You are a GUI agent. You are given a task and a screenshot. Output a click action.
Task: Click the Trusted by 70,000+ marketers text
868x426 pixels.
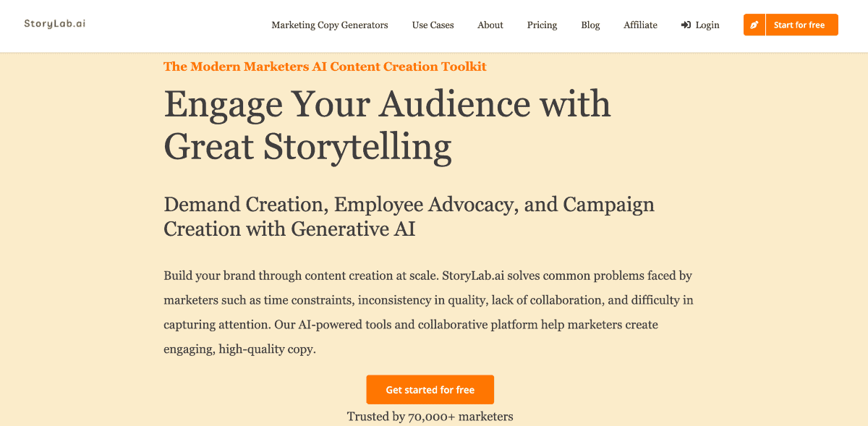pos(430,417)
